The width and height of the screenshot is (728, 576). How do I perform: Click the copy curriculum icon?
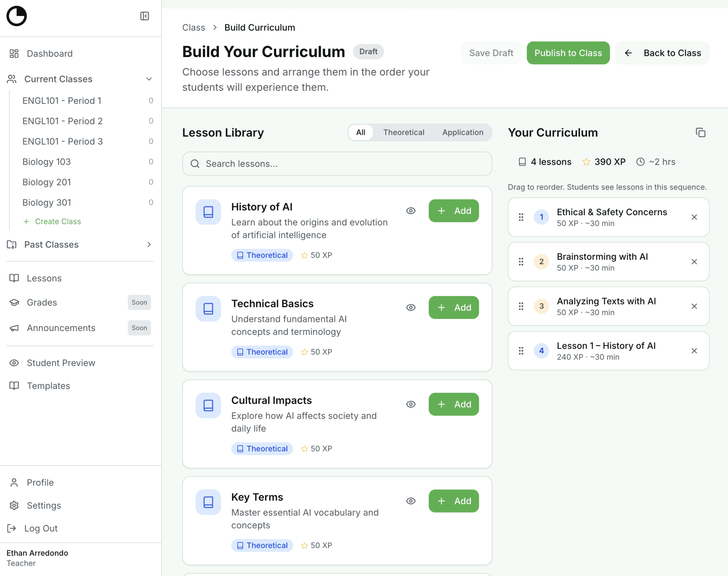[700, 132]
